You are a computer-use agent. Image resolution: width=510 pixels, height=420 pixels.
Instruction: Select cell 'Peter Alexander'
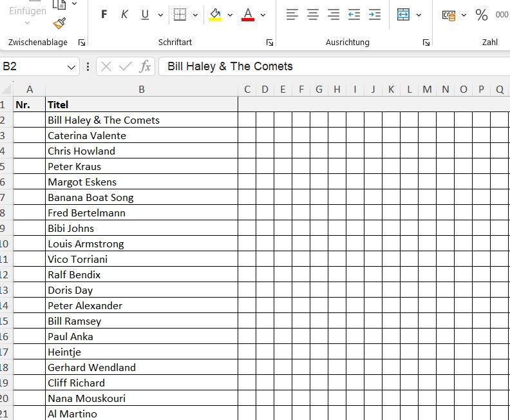142,305
